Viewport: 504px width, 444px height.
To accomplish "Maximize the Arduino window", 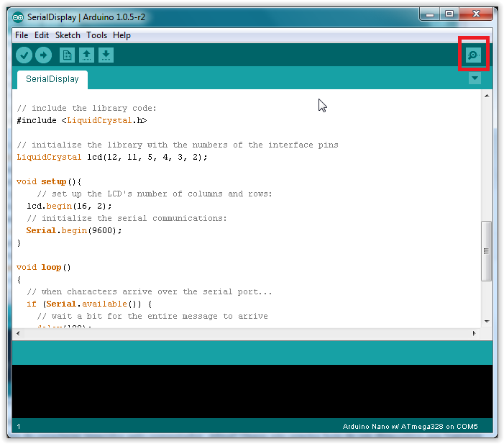I will [449, 14].
